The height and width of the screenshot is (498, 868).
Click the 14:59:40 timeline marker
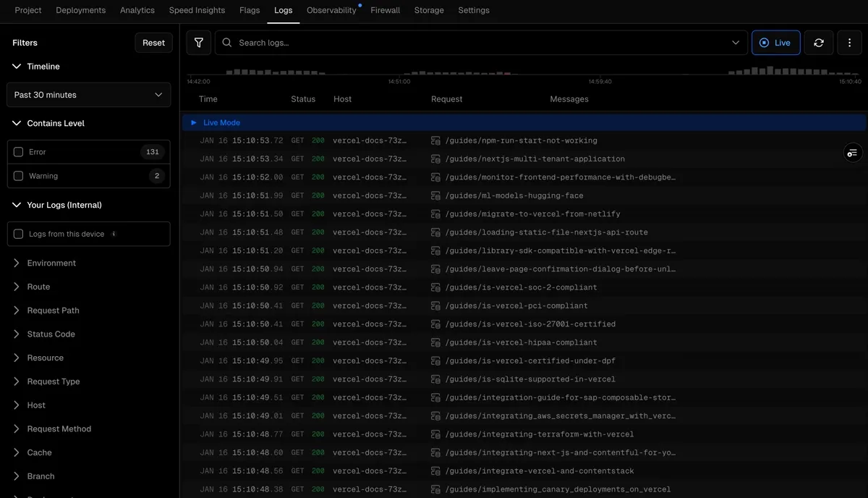coord(600,82)
